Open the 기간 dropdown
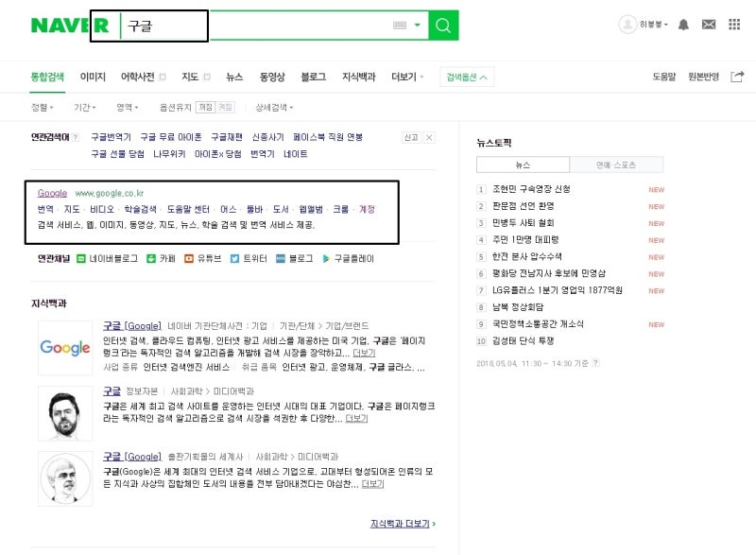The image size is (756, 555). pyautogui.click(x=85, y=107)
